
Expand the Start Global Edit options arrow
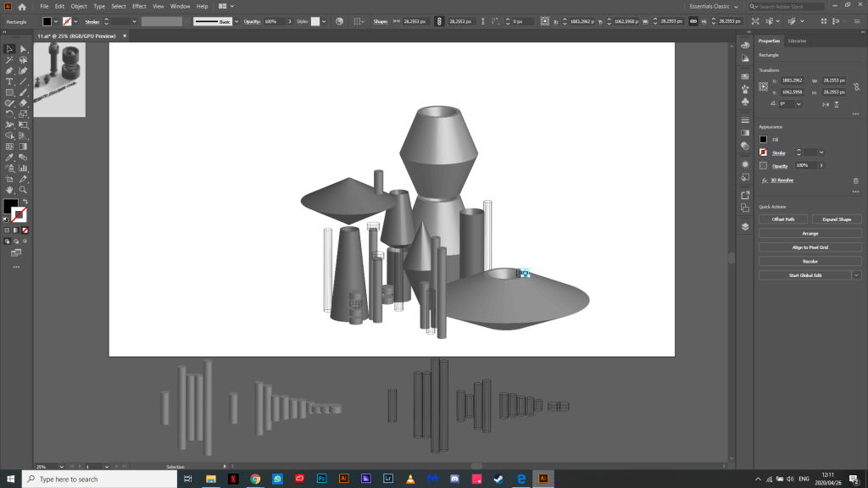[x=856, y=275]
